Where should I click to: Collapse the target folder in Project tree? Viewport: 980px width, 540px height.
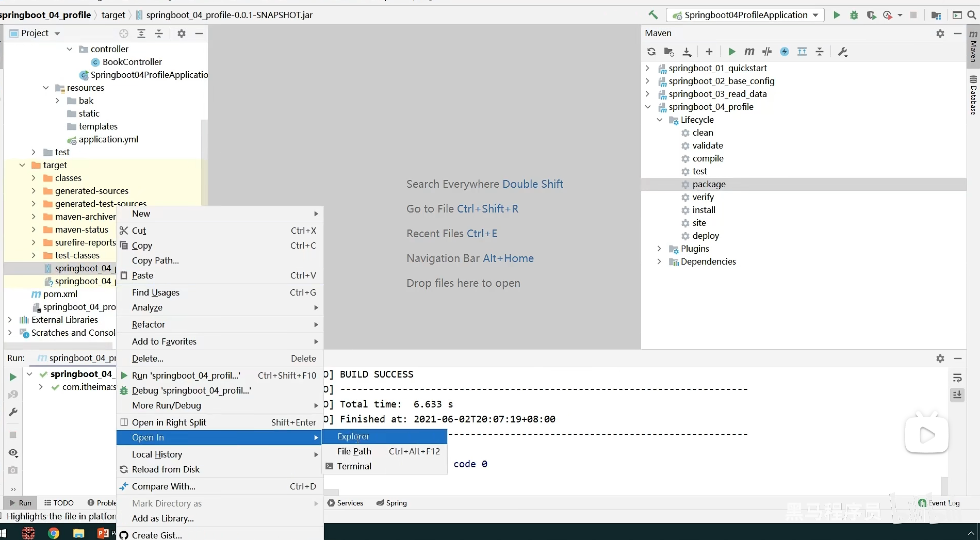[x=22, y=165]
